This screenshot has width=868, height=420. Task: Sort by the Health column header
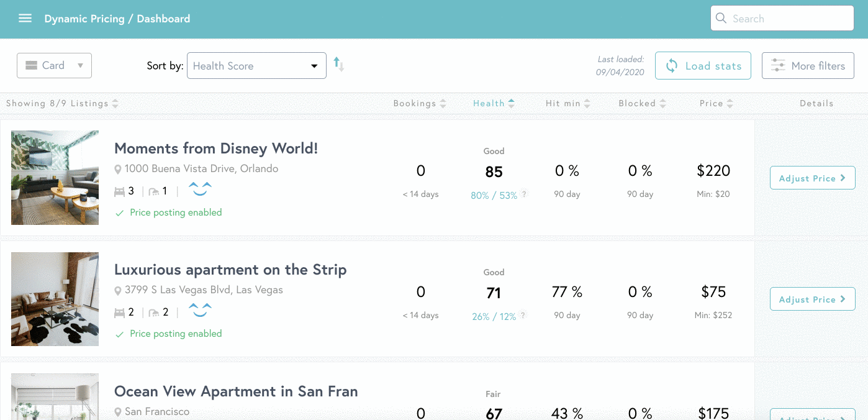[494, 104]
